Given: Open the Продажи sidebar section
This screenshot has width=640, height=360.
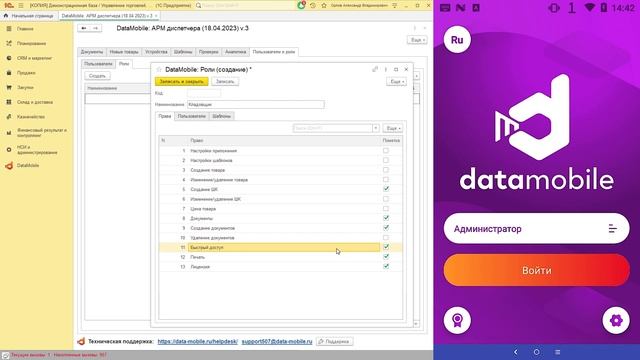Looking at the screenshot, I should tap(26, 73).
